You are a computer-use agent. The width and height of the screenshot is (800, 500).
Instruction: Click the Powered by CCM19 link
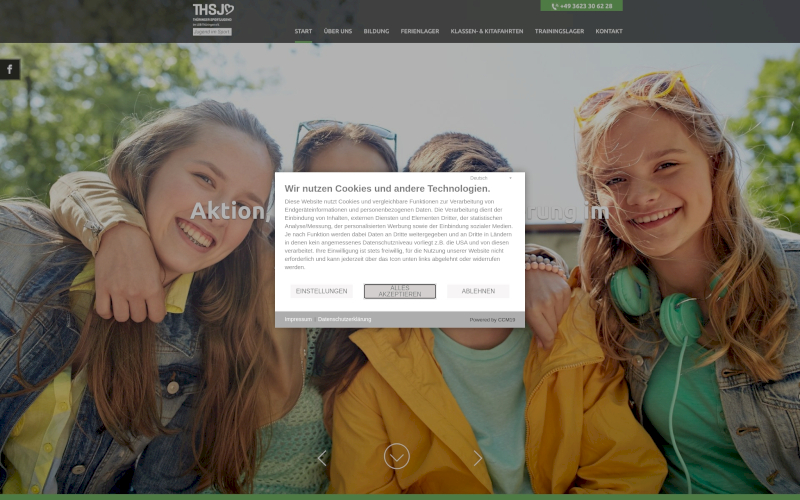492,319
